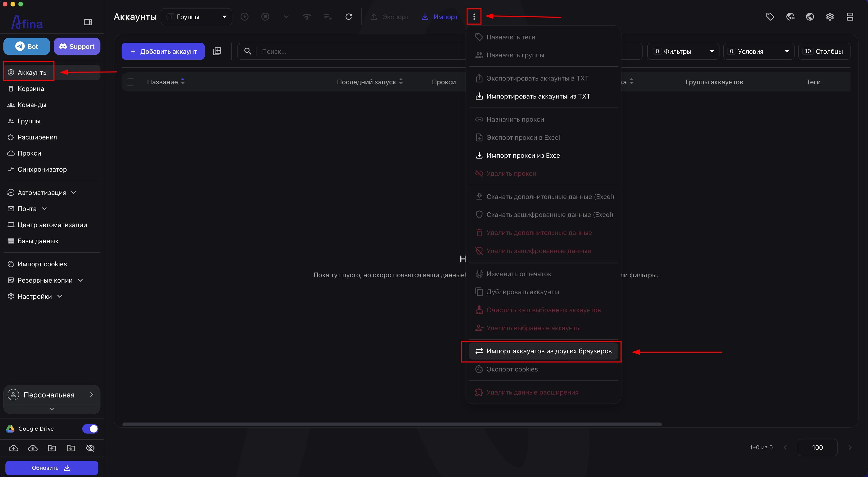Expand Почта section
868x477 pixels.
click(x=52, y=209)
